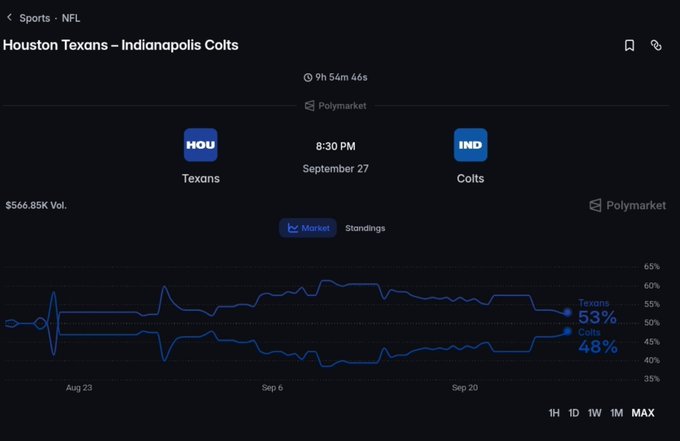
Task: Click the Sep 6 axis label
Action: coord(272,388)
